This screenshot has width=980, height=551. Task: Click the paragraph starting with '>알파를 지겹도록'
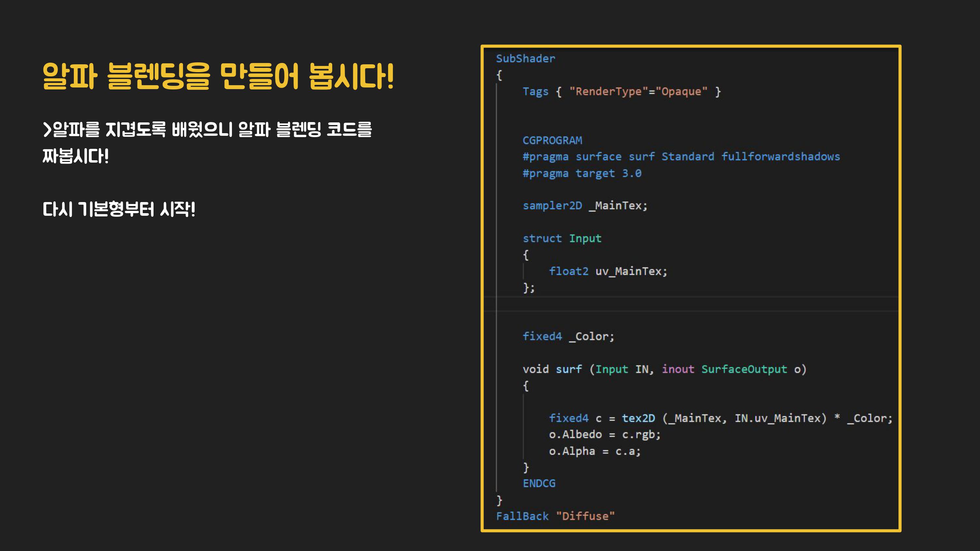click(x=207, y=143)
